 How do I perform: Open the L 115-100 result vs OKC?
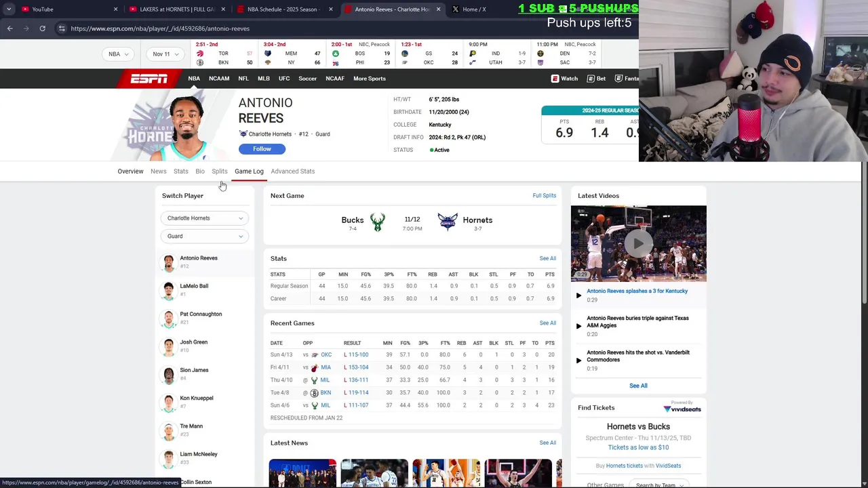tap(356, 355)
